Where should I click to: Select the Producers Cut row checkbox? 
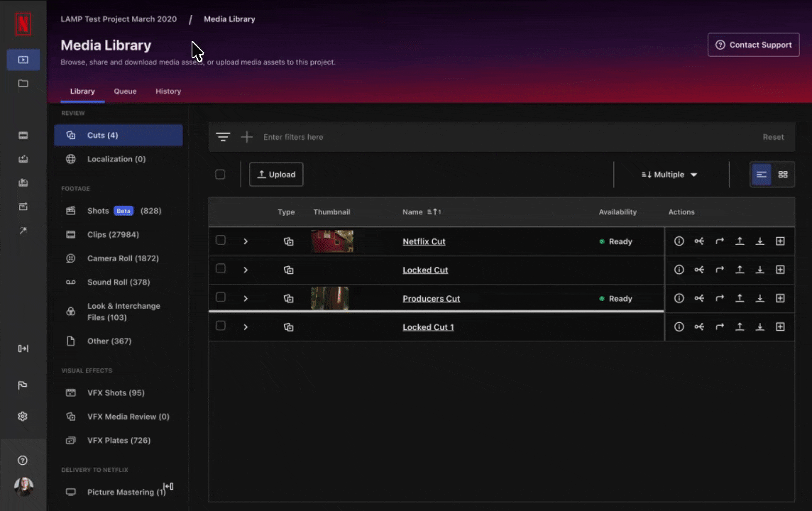coord(221,298)
